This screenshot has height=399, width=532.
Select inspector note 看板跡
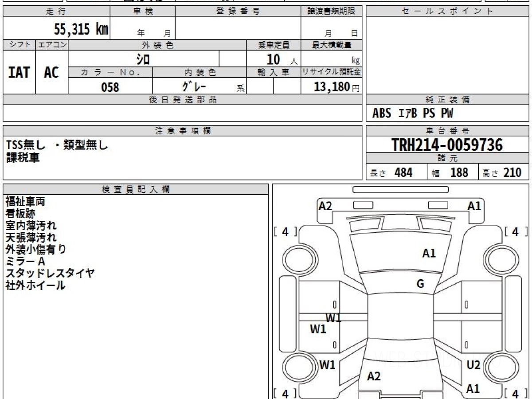tap(20, 214)
